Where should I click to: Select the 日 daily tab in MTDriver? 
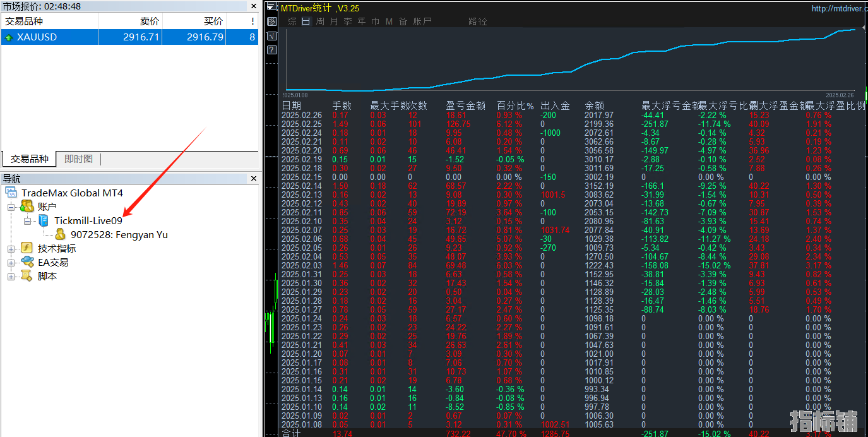(306, 21)
